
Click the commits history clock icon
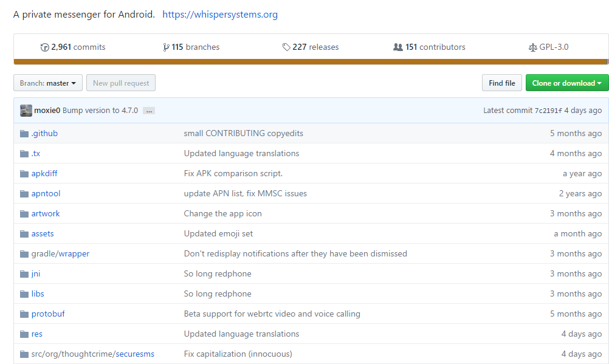(x=44, y=47)
